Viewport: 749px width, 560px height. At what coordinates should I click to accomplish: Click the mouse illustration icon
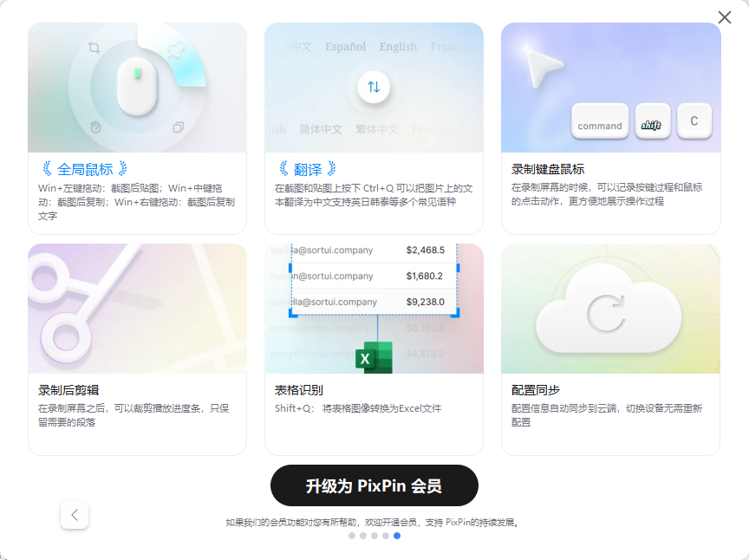(x=137, y=87)
